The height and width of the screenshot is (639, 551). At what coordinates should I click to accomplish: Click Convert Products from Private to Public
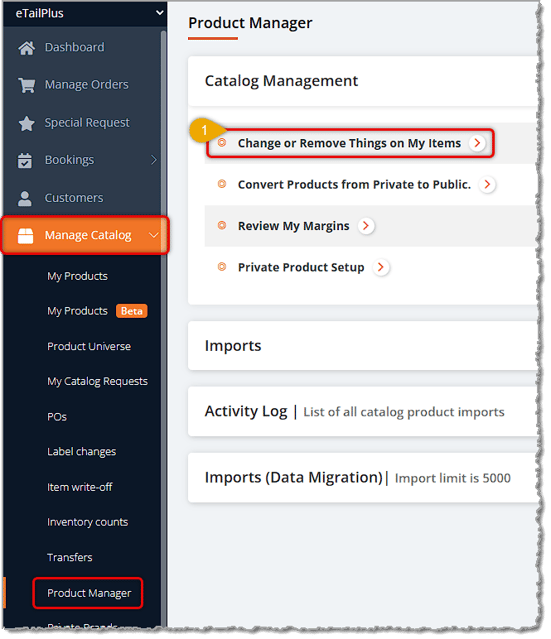[354, 184]
